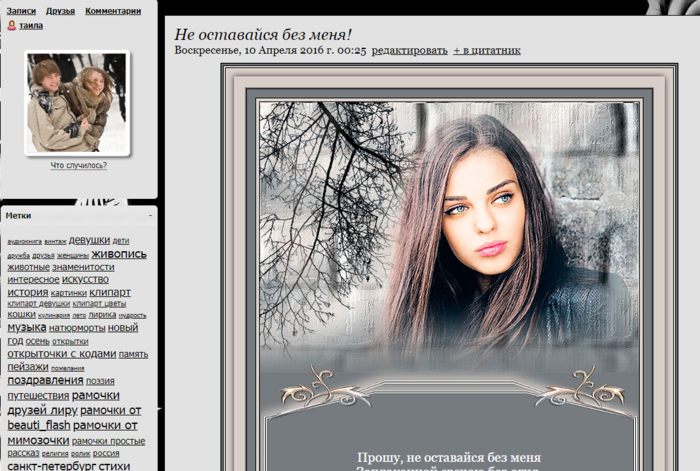Image resolution: width=700 pixels, height=471 pixels.
Task: Select the дружба tag
Action: point(18,256)
